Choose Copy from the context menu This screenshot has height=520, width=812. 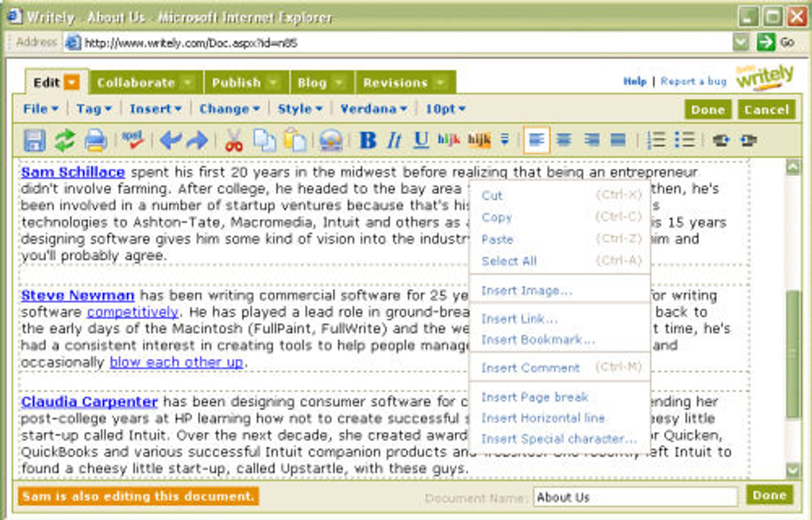point(560,217)
